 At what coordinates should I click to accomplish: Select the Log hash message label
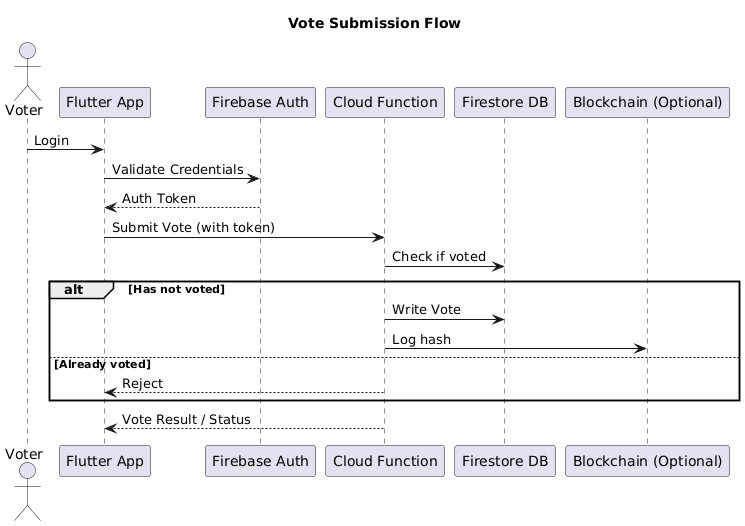click(421, 340)
